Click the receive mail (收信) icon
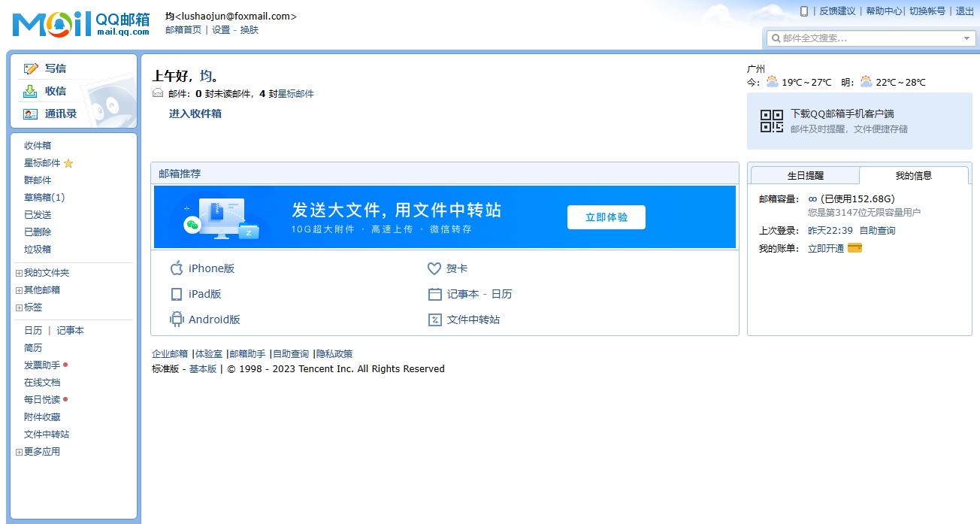This screenshot has height=524, width=980. click(30, 91)
